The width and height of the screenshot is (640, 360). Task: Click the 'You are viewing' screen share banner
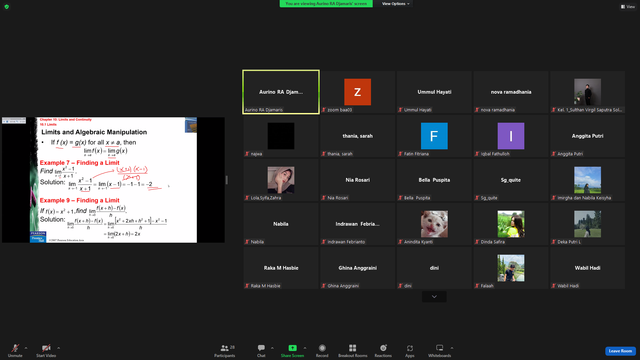click(x=326, y=4)
